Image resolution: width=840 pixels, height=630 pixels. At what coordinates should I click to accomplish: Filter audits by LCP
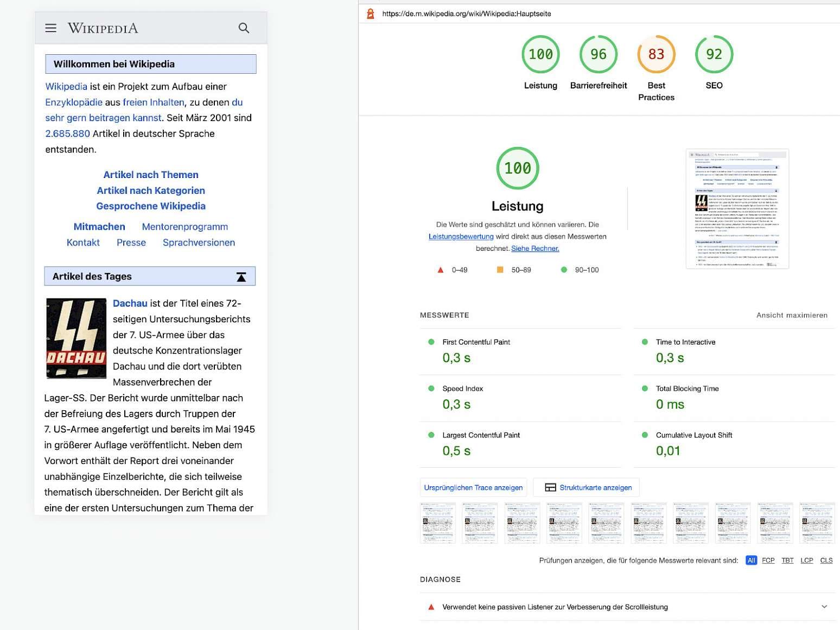tap(807, 560)
